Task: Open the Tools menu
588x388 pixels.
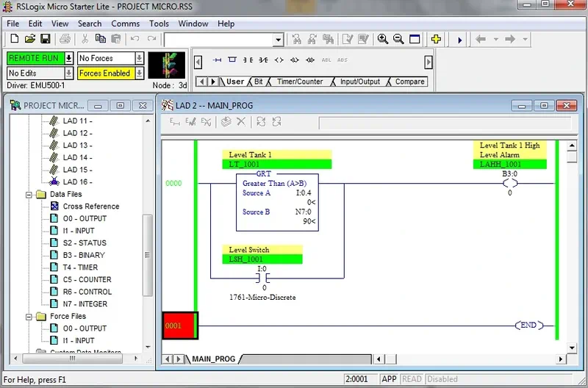Action: click(159, 24)
